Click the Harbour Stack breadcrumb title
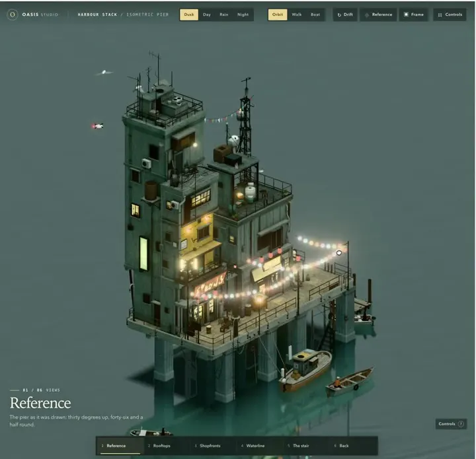Screen dimensions: 476x459 click(97, 15)
